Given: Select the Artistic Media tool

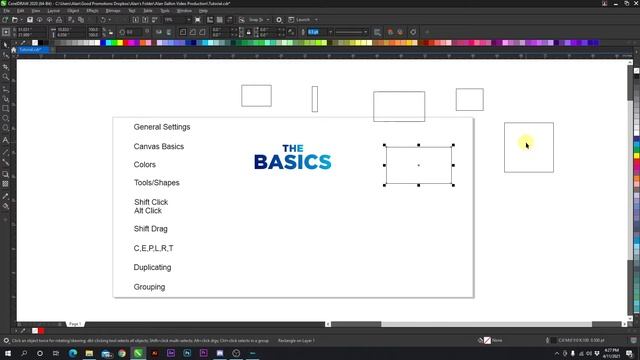Looking at the screenshot, I should point(5,98).
